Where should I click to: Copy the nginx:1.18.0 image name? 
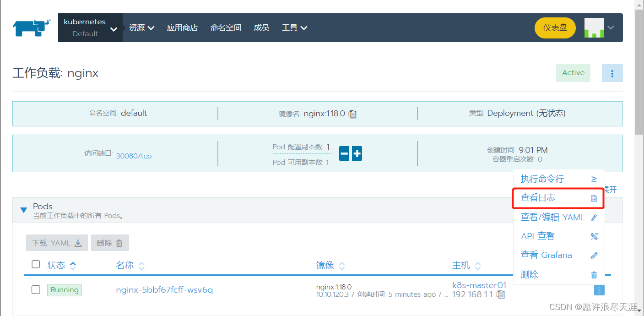[352, 114]
